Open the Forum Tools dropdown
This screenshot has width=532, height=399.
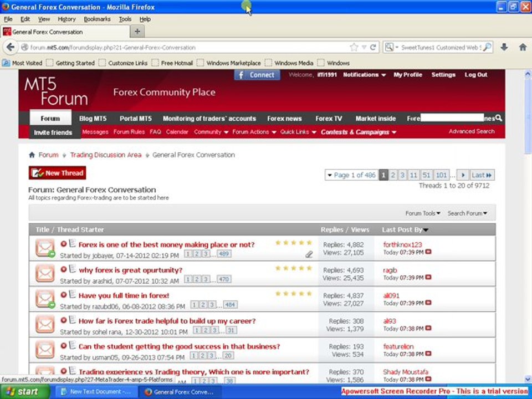tap(422, 213)
